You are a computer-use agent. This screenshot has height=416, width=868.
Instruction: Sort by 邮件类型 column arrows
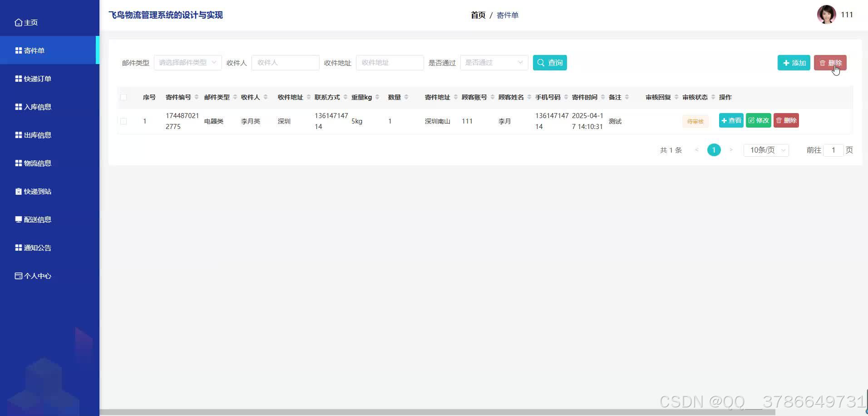point(235,97)
